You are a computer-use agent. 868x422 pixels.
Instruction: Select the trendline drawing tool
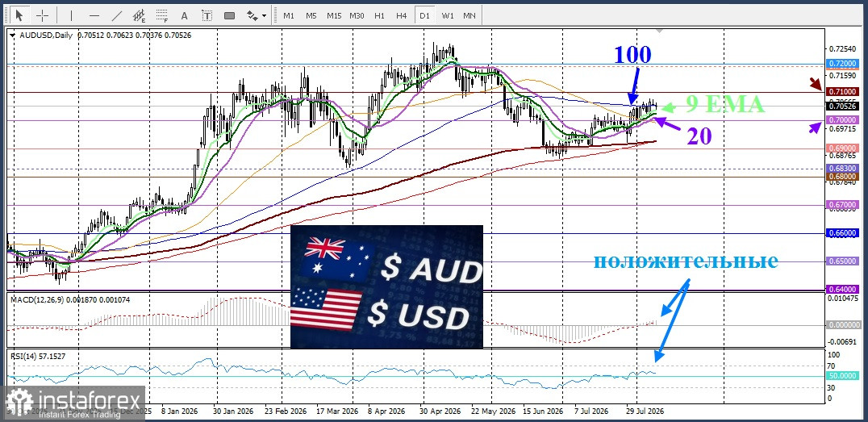tap(117, 15)
